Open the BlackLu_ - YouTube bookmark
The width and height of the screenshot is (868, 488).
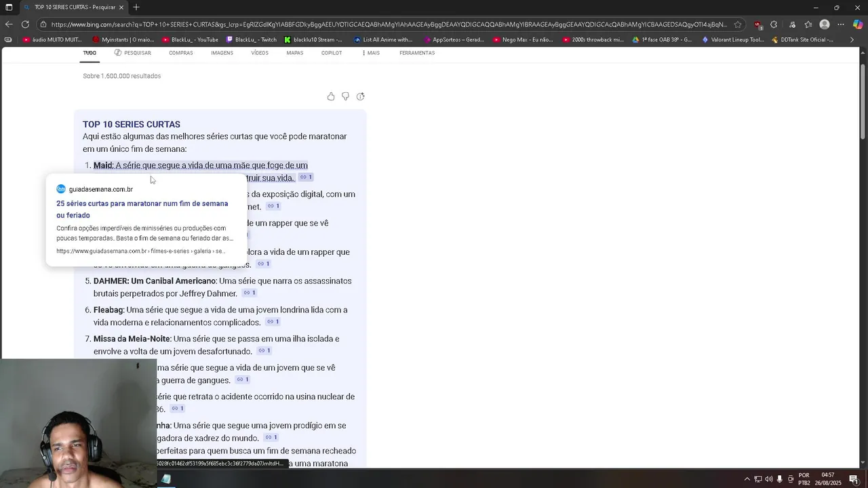tap(190, 40)
